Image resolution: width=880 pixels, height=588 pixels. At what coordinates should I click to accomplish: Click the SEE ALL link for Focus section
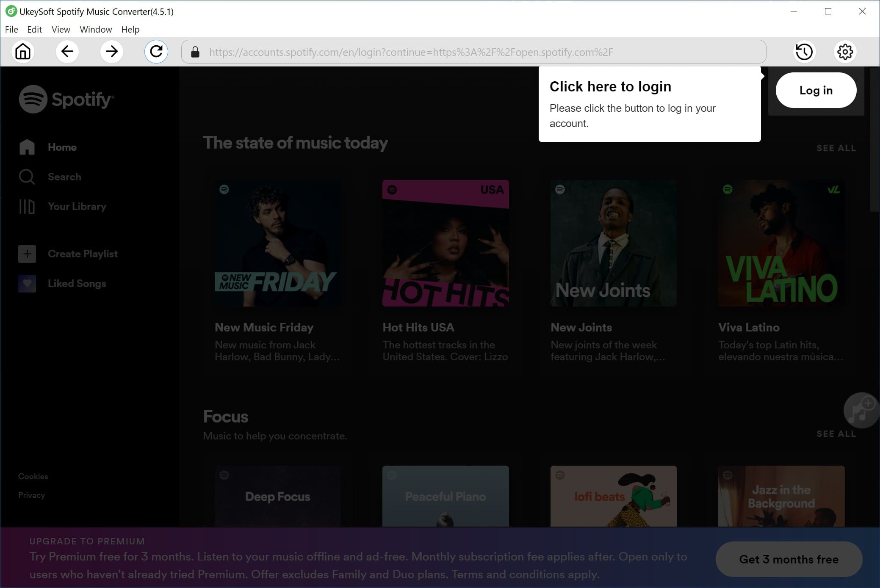837,433
